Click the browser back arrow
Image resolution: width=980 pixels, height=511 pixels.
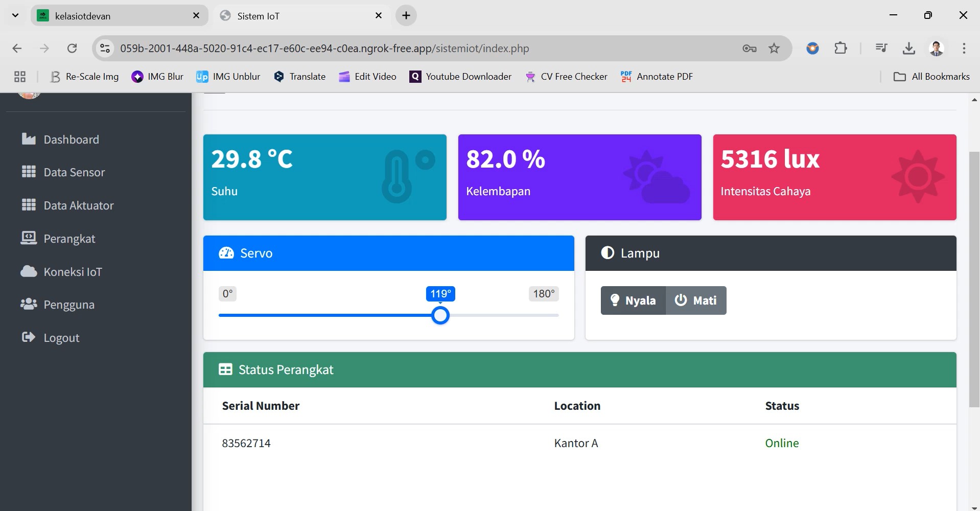click(17, 49)
